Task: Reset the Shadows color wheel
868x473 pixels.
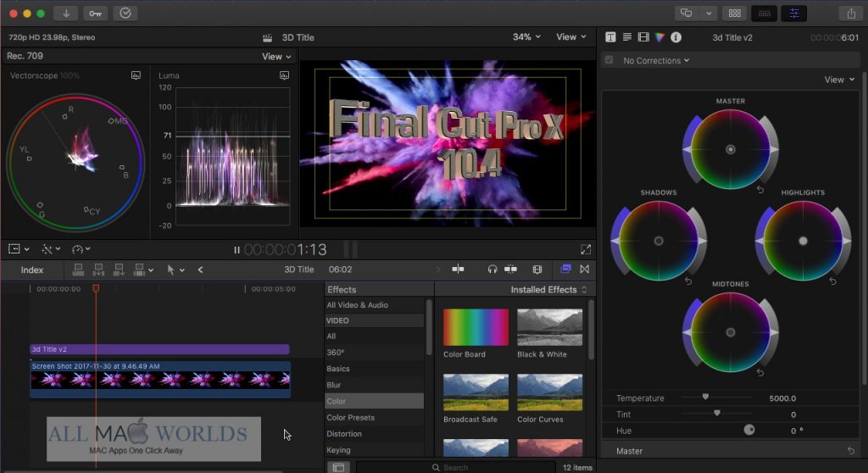Action: click(x=688, y=281)
